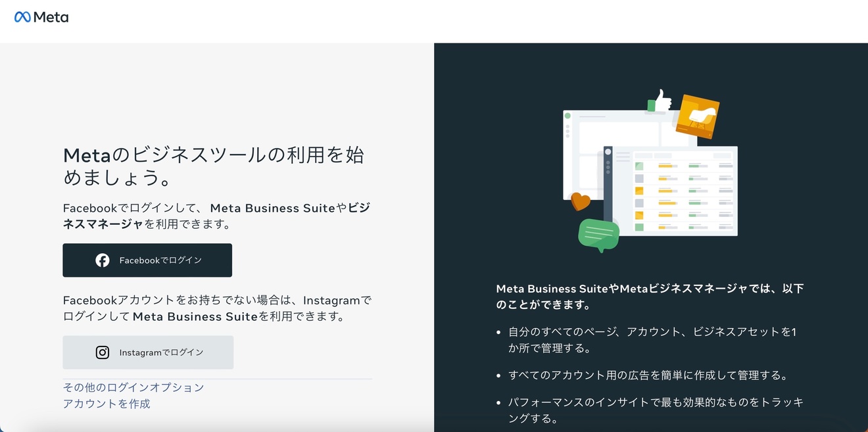
Task: Click the thumbs-up like icon in illustration
Action: click(660, 101)
